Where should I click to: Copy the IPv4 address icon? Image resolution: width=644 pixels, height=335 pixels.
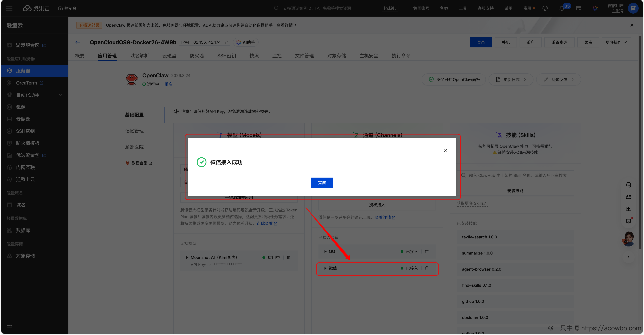tap(227, 42)
